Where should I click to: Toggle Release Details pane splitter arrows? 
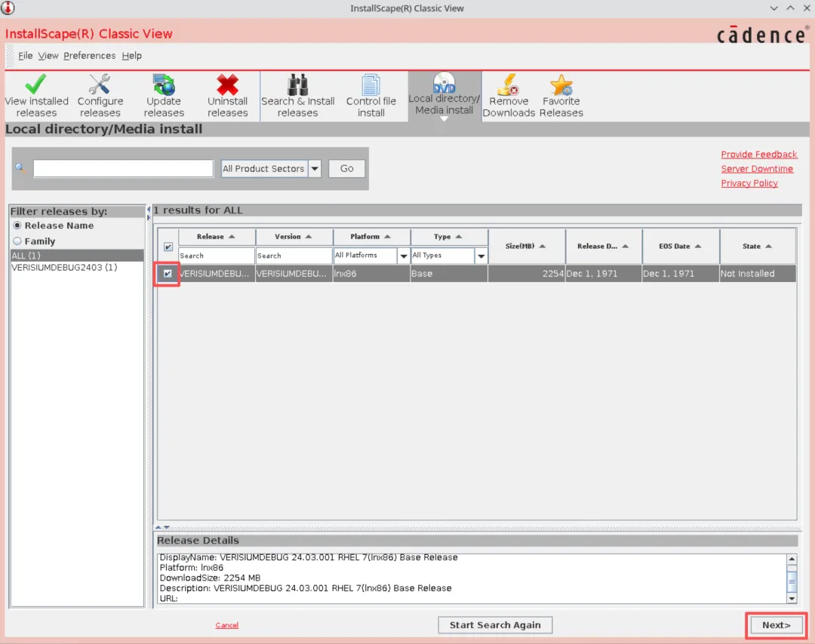163,528
